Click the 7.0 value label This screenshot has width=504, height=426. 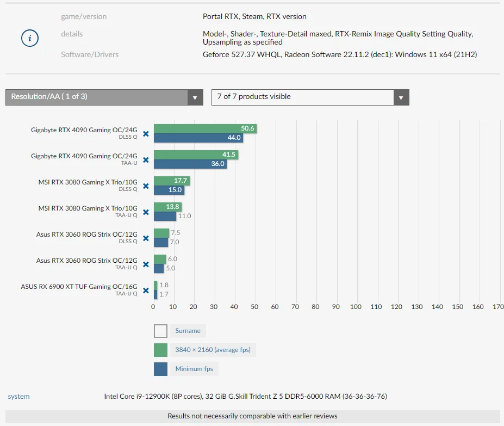click(x=175, y=242)
